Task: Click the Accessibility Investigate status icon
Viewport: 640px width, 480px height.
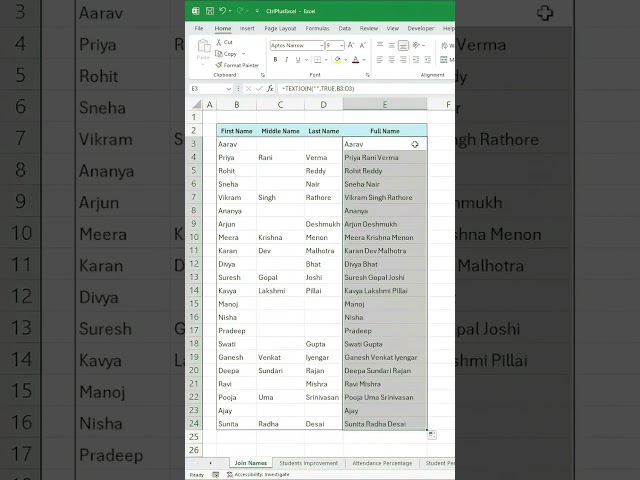Action: pos(230,475)
